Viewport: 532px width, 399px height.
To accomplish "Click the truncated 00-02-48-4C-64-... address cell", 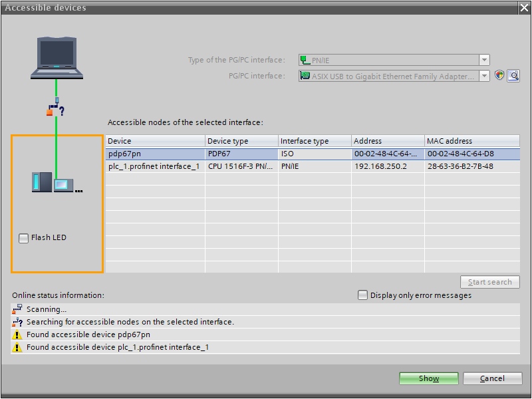I will (x=388, y=154).
